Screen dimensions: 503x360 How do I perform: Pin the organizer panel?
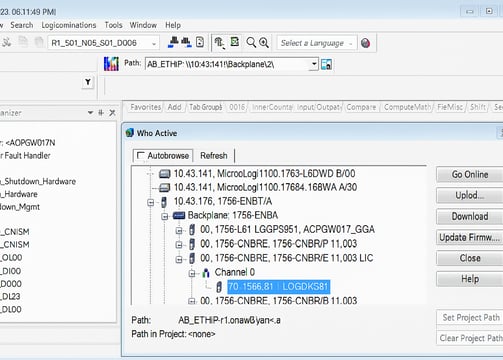[x=101, y=113]
